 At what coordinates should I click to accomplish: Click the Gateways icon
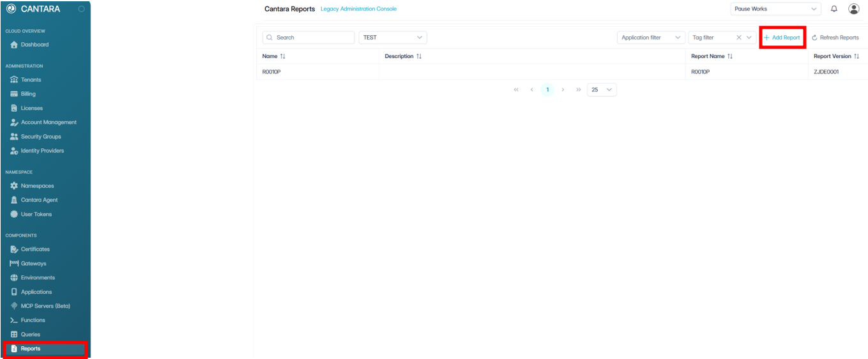pos(14,263)
